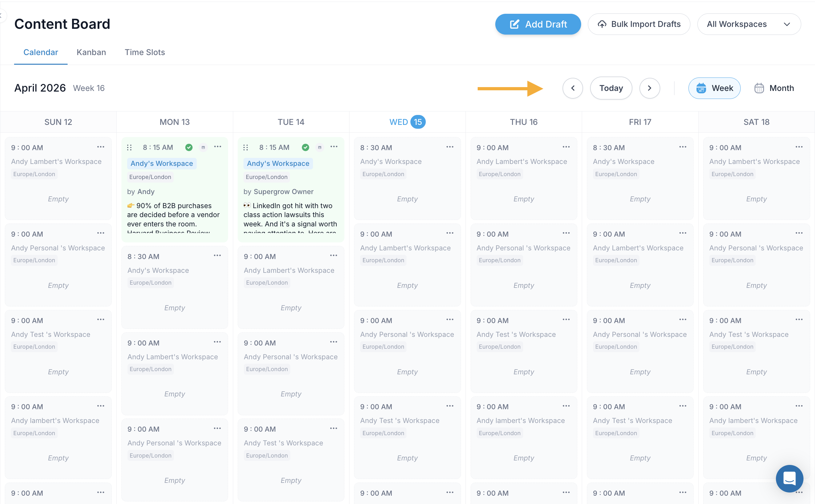Image resolution: width=815 pixels, height=504 pixels.
Task: Grab drag handle on Tuesday 8:15 AM post
Action: [x=246, y=147]
